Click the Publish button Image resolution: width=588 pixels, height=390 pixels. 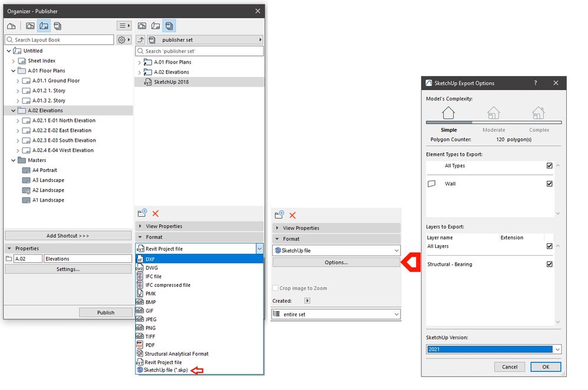pos(105,313)
